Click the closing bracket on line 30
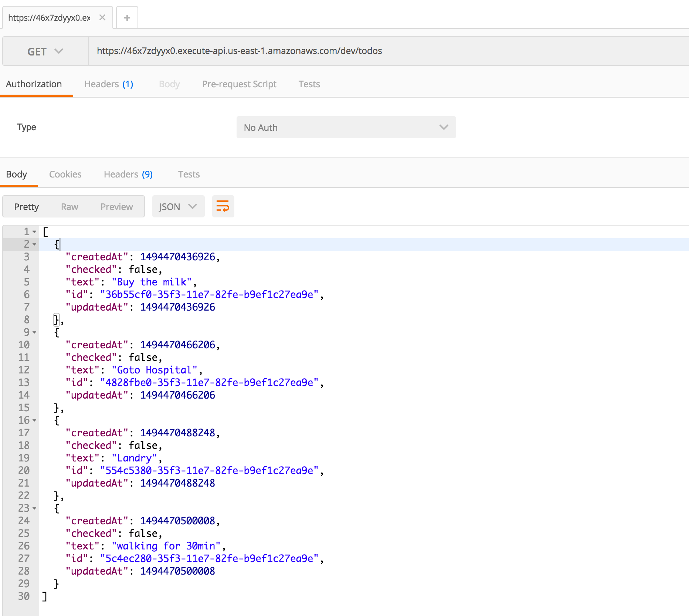The height and width of the screenshot is (616, 689). point(44,596)
